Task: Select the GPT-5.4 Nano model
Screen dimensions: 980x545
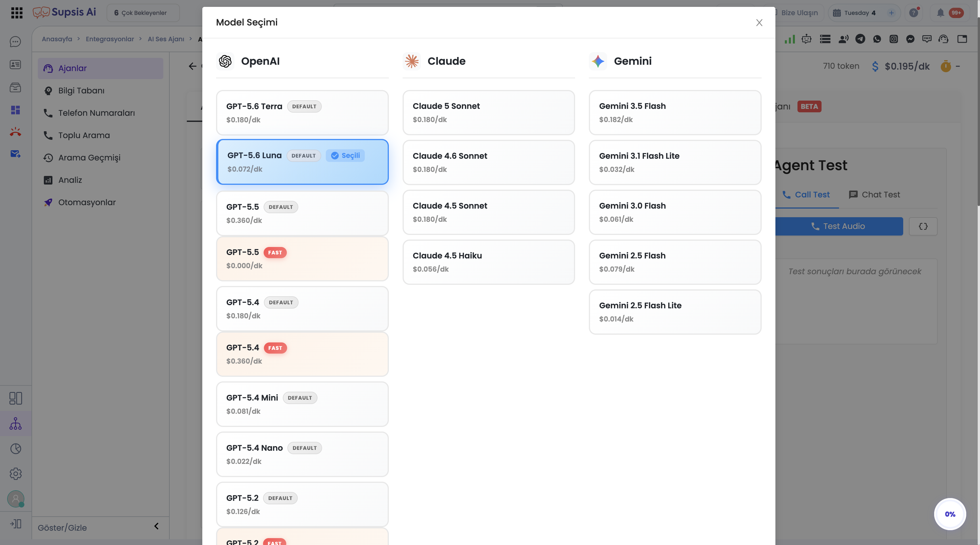Action: (x=302, y=454)
